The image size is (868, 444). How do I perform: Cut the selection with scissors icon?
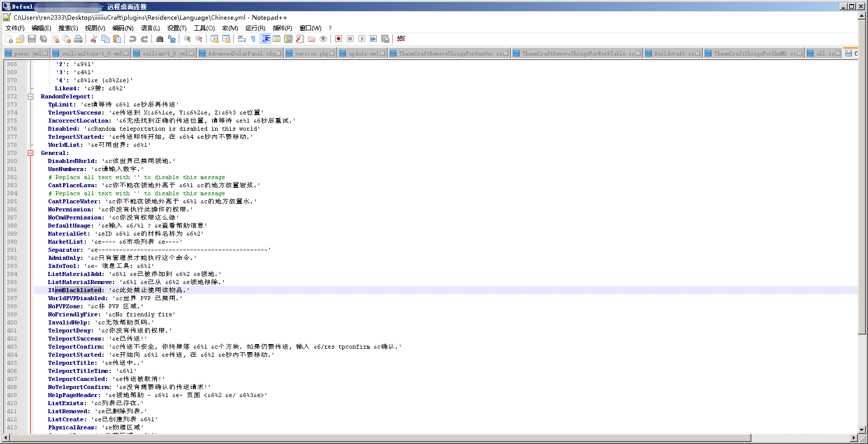tap(93, 39)
